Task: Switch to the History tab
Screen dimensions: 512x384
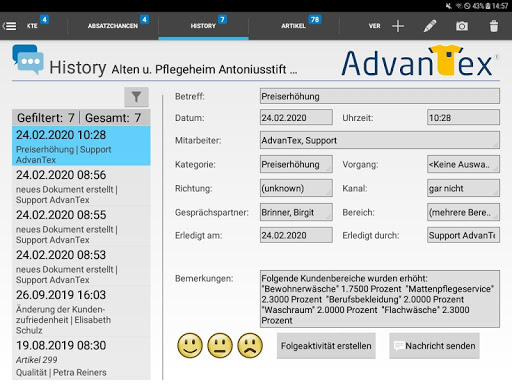Action: point(203,26)
